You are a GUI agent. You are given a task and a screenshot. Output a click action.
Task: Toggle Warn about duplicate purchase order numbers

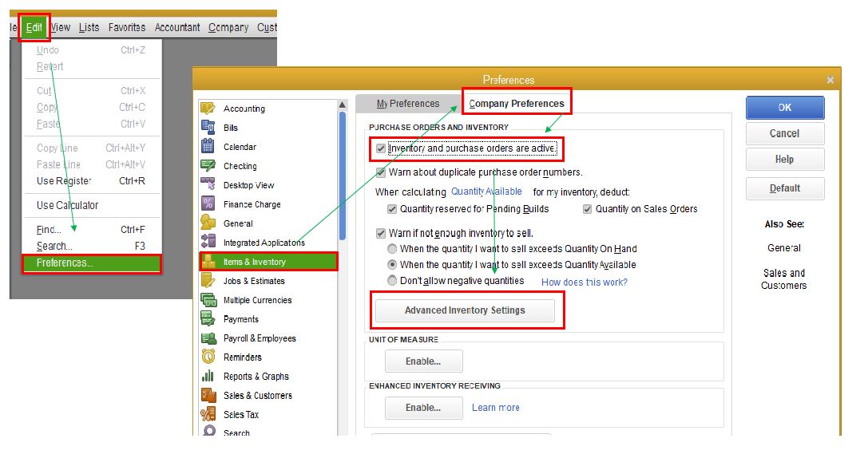pyautogui.click(x=381, y=172)
